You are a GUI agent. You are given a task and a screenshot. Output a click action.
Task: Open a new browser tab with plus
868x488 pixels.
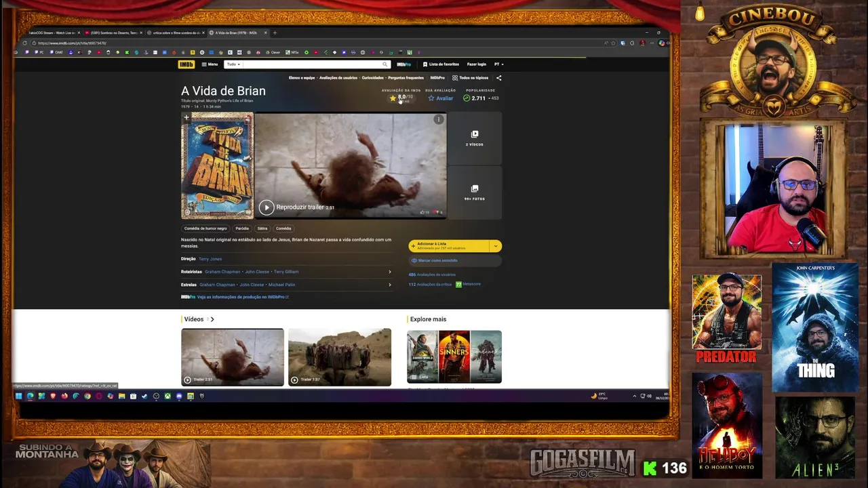(275, 33)
